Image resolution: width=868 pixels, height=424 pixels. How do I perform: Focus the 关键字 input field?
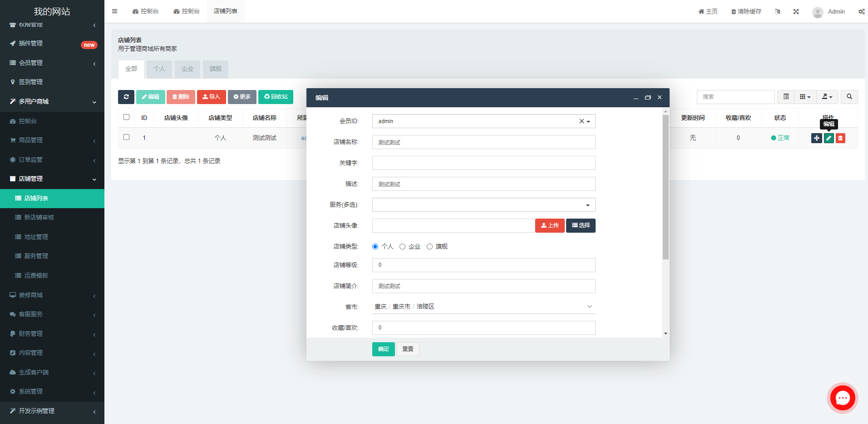483,163
